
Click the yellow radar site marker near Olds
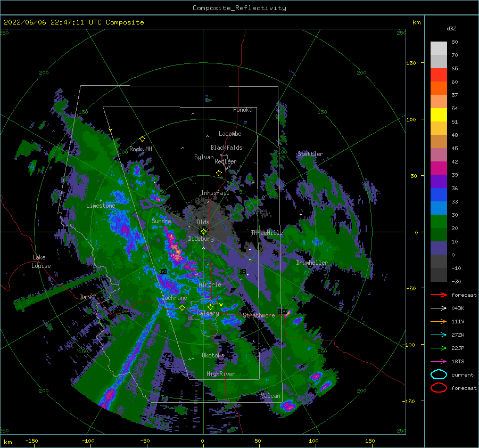pos(203,232)
